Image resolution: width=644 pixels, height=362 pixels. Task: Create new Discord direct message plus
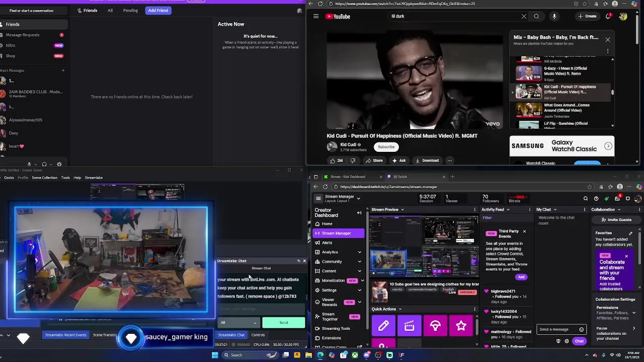(x=63, y=70)
